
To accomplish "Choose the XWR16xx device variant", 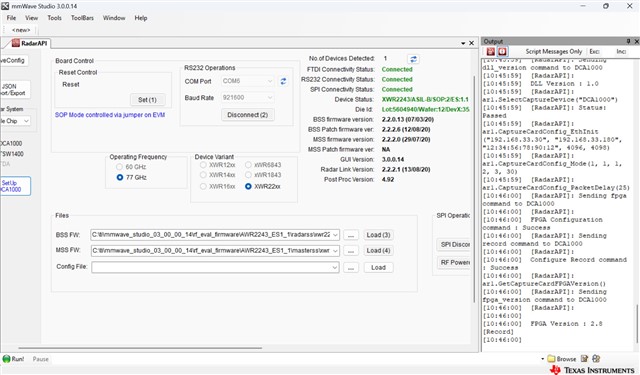I will point(218,186).
